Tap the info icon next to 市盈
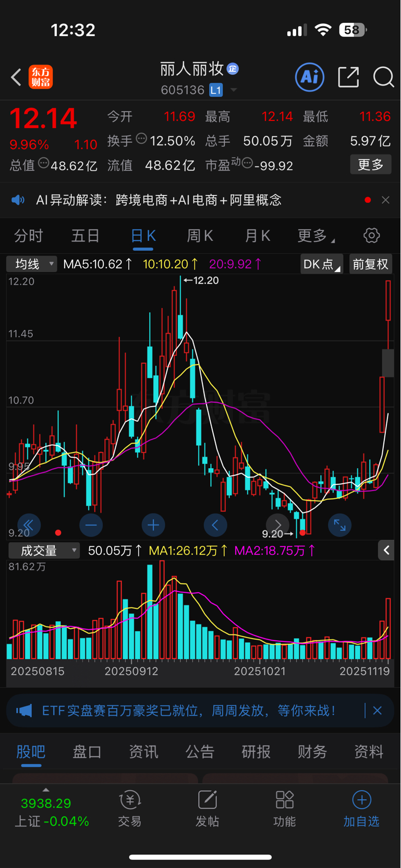Image resolution: width=401 pixels, height=868 pixels. tap(247, 163)
